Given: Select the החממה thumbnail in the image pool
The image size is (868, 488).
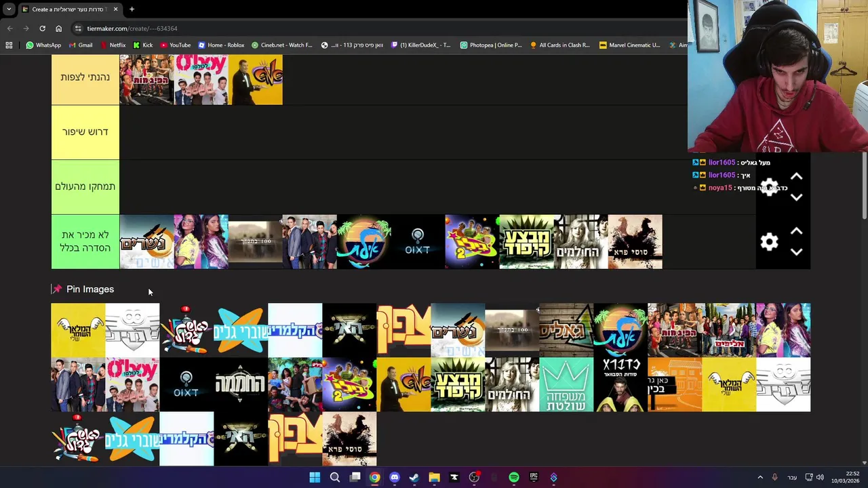Looking at the screenshot, I should point(241,384).
